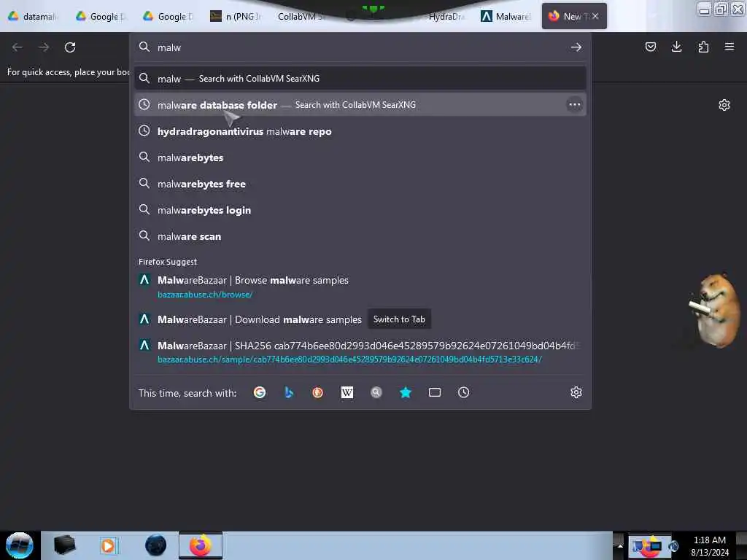This screenshot has height=560, width=747.
Task: Switch to the PNG image tab
Action: click(236, 17)
